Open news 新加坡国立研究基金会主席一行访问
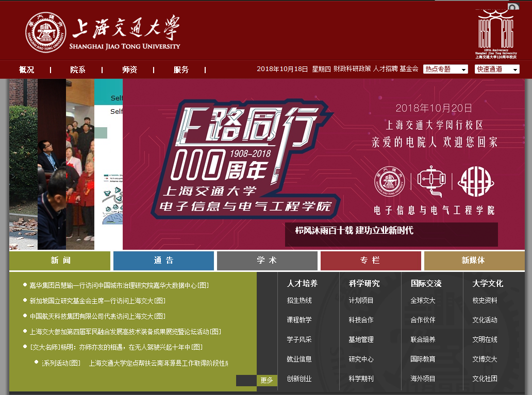Viewport: 532px width, 395px height. pos(97,301)
